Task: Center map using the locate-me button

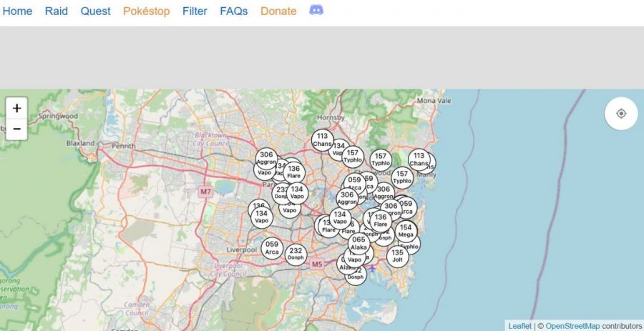Action: click(621, 114)
